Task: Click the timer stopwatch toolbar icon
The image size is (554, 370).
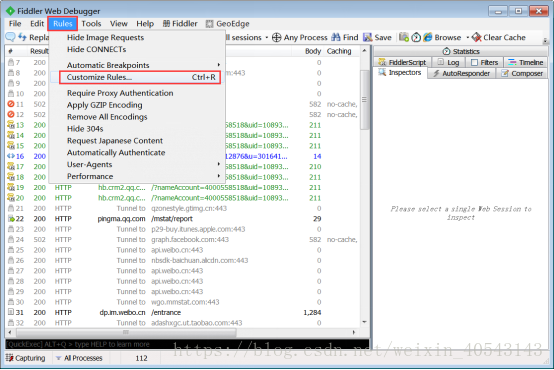Action: tap(416, 37)
